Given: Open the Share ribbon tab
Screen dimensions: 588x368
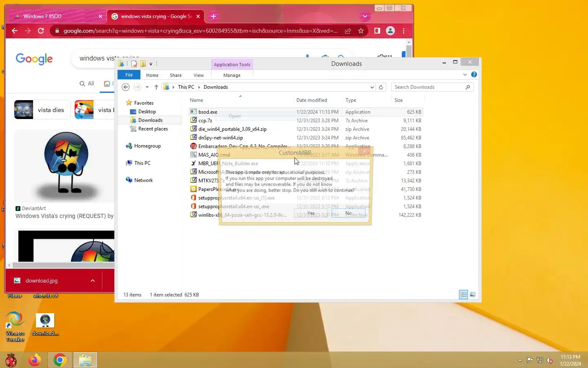Looking at the screenshot, I should coord(176,75).
